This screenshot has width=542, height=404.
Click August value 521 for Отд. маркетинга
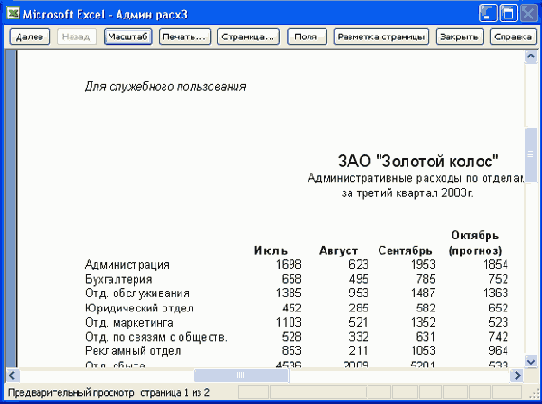358,323
